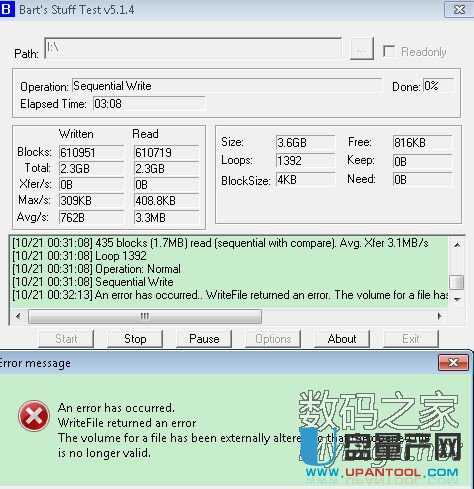Click the Done percentage field
Image resolution: width=474 pixels, height=489 pixels.
[x=438, y=86]
